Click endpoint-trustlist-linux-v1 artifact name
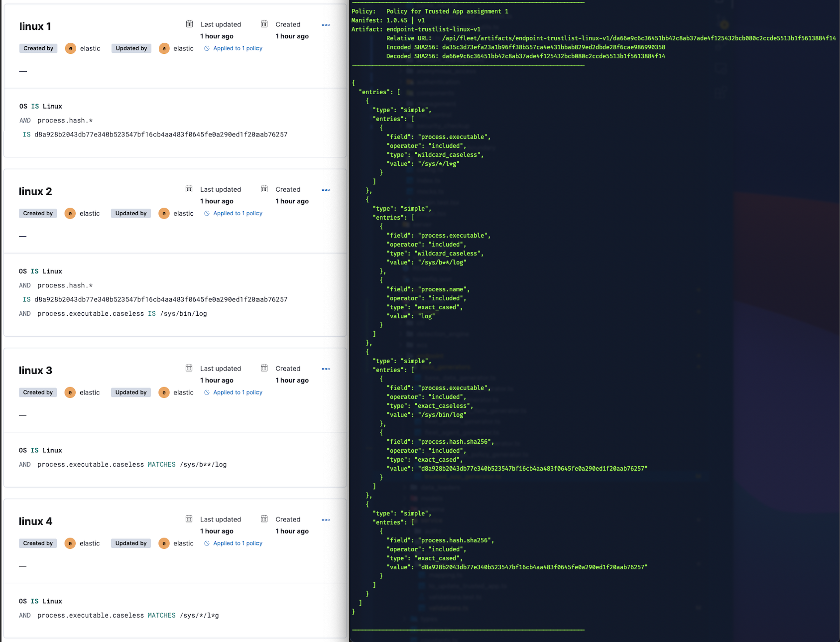Viewport: 840px width, 642px height. pyautogui.click(x=433, y=29)
